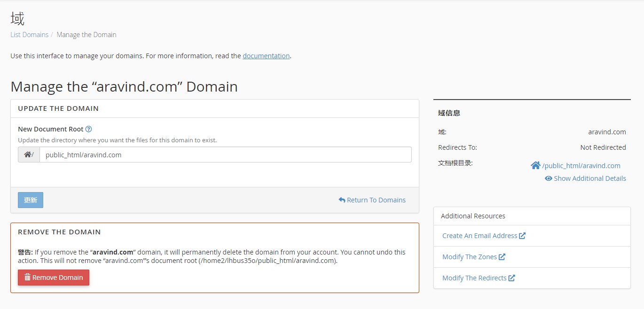Click external-link icon next to Modify The Zones
644x309 pixels.
click(502, 257)
